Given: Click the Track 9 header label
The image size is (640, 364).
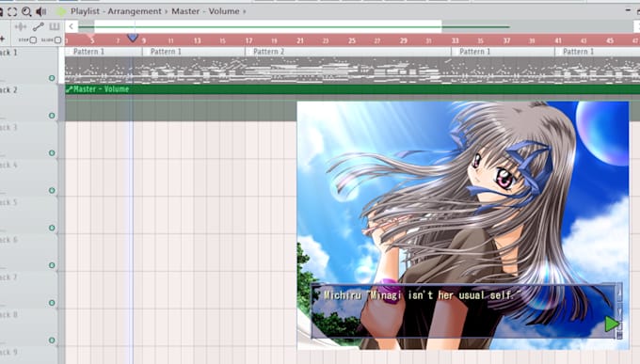Looking at the screenshot, I should pos(9,352).
